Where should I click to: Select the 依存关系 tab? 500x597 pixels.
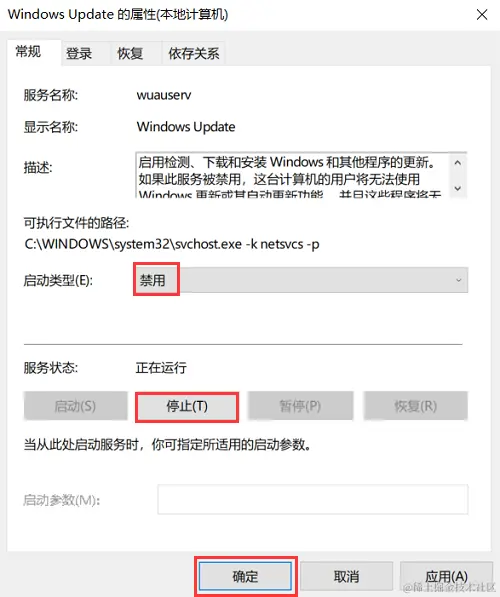tap(193, 53)
